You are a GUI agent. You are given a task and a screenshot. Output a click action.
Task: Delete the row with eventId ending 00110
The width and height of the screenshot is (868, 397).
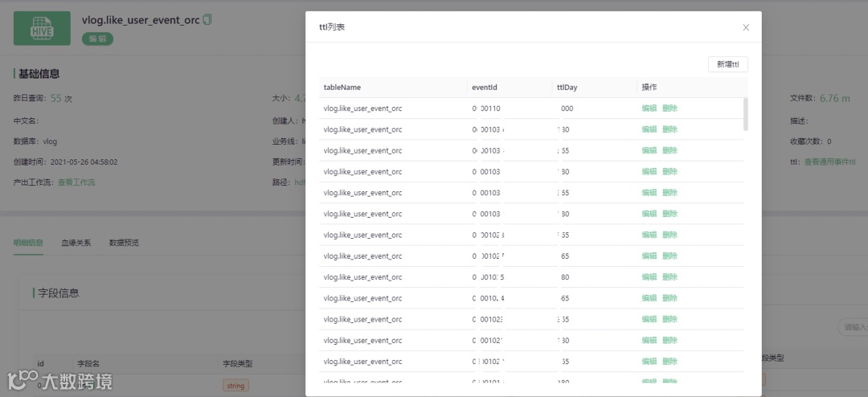(x=669, y=108)
